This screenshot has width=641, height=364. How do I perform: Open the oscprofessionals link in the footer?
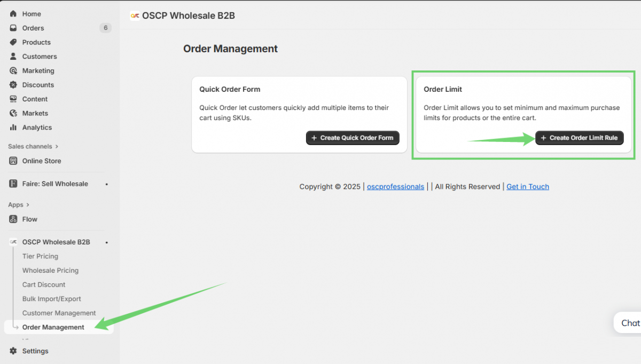coord(395,186)
